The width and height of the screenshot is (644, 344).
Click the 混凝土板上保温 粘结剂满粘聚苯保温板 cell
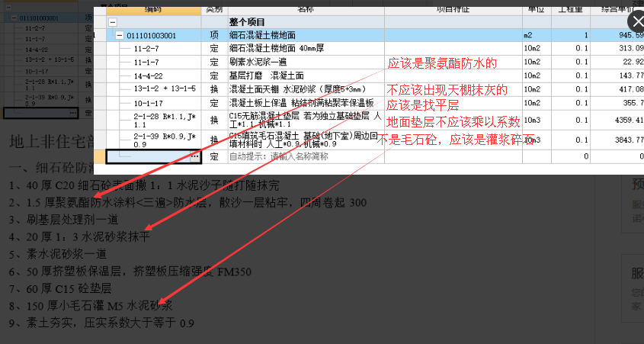pos(306,103)
